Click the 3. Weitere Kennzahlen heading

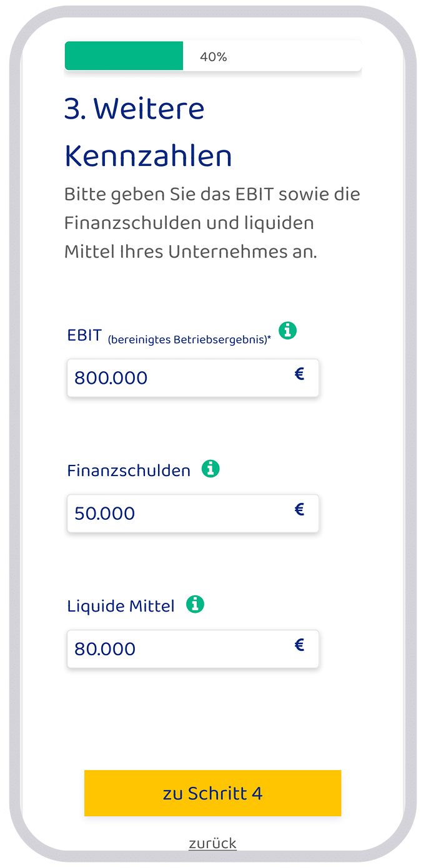[148, 132]
